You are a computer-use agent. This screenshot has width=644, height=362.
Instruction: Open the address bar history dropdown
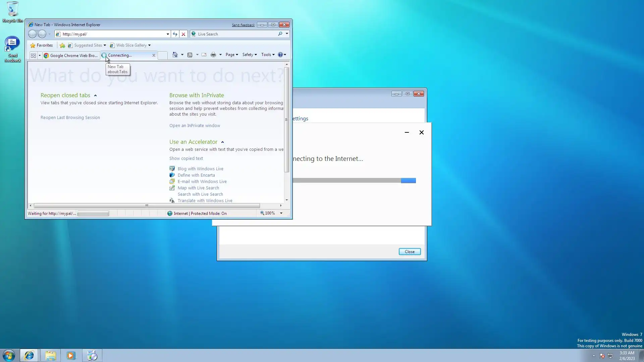tap(168, 34)
